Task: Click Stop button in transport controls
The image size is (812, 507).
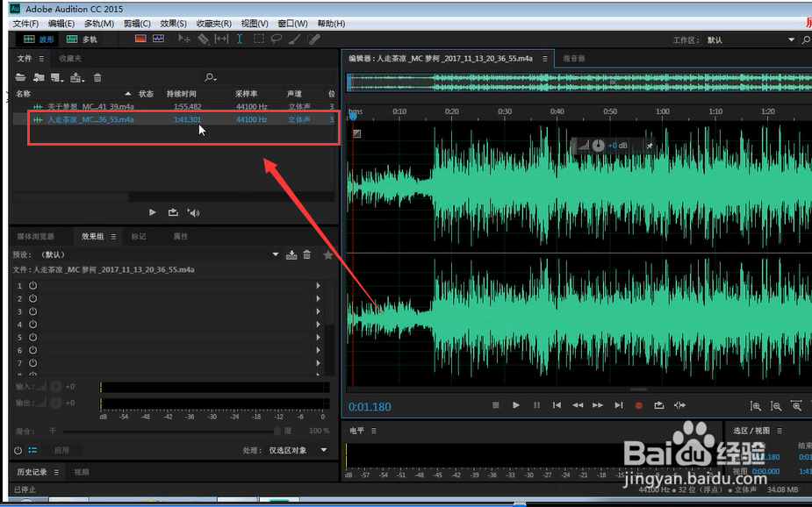Action: pyautogui.click(x=496, y=405)
